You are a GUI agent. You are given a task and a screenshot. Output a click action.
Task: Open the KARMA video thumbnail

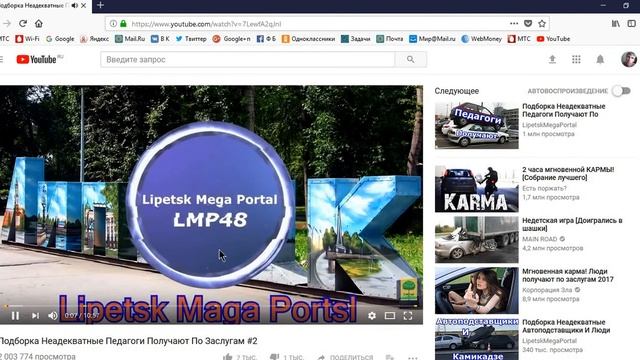477,189
